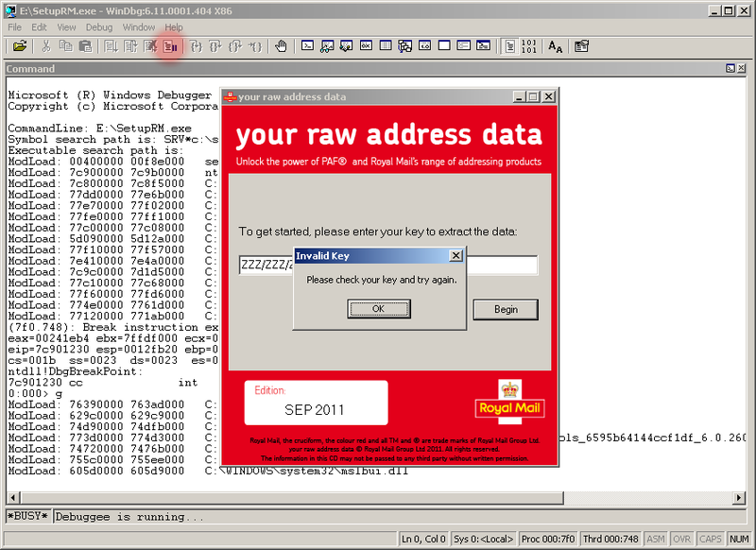Click 'CommandLine: E:\SetupRM.exe' output line

pyautogui.click(x=99, y=129)
